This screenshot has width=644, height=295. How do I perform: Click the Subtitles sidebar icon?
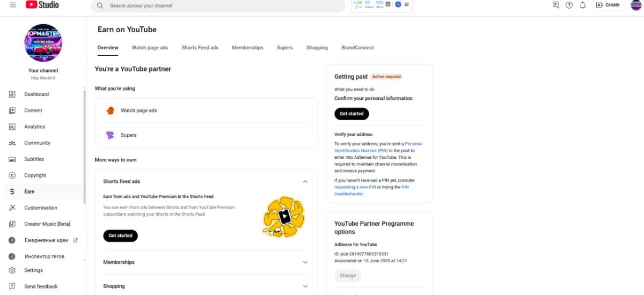(12, 159)
